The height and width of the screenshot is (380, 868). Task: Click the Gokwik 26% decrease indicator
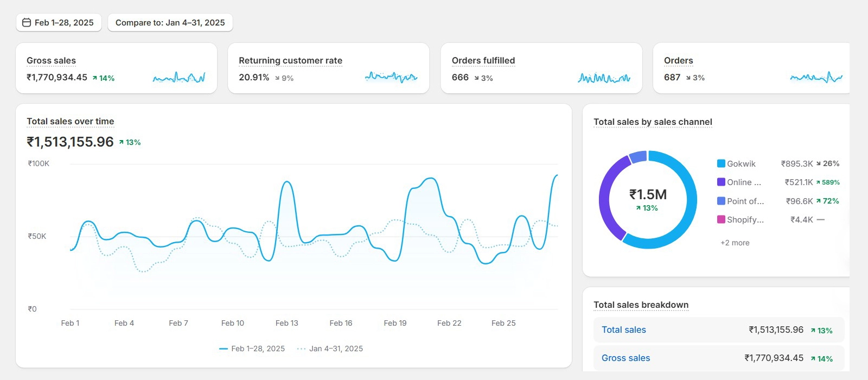point(828,163)
